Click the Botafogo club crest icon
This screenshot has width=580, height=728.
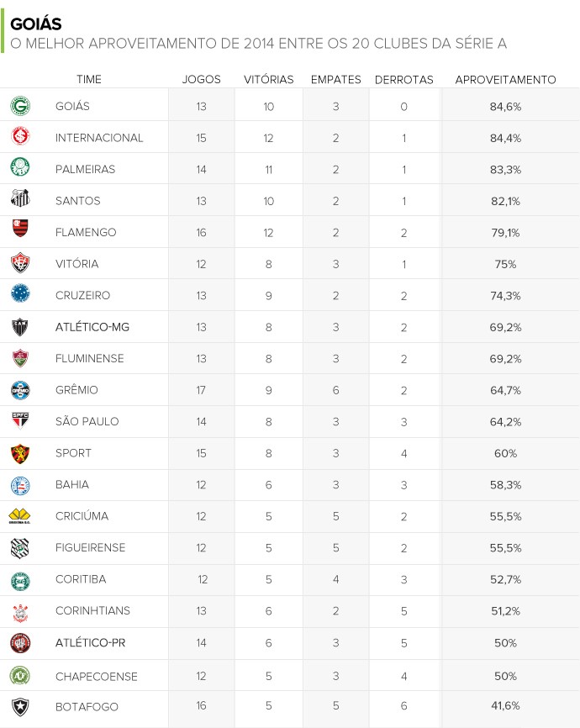[x=20, y=707]
